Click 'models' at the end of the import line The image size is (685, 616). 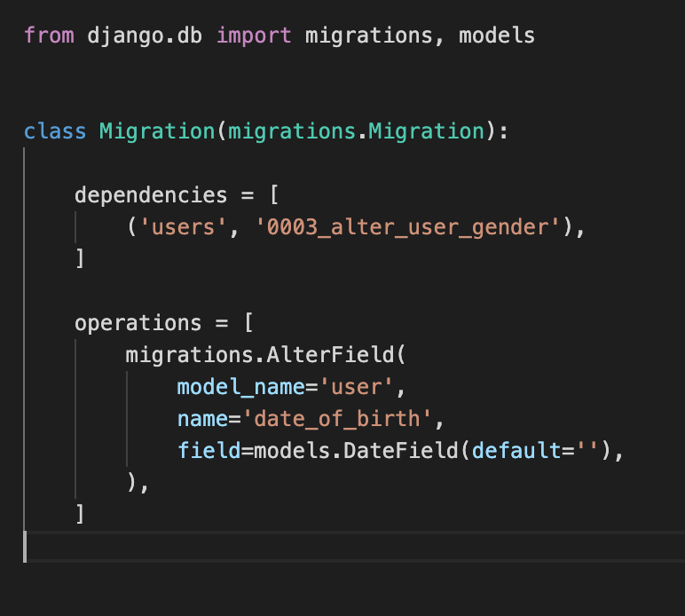[497, 35]
